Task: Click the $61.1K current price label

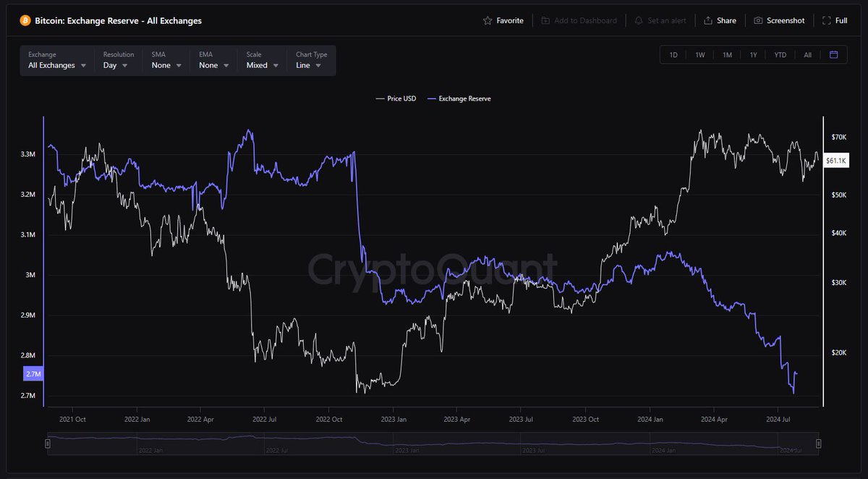Action: [836, 161]
